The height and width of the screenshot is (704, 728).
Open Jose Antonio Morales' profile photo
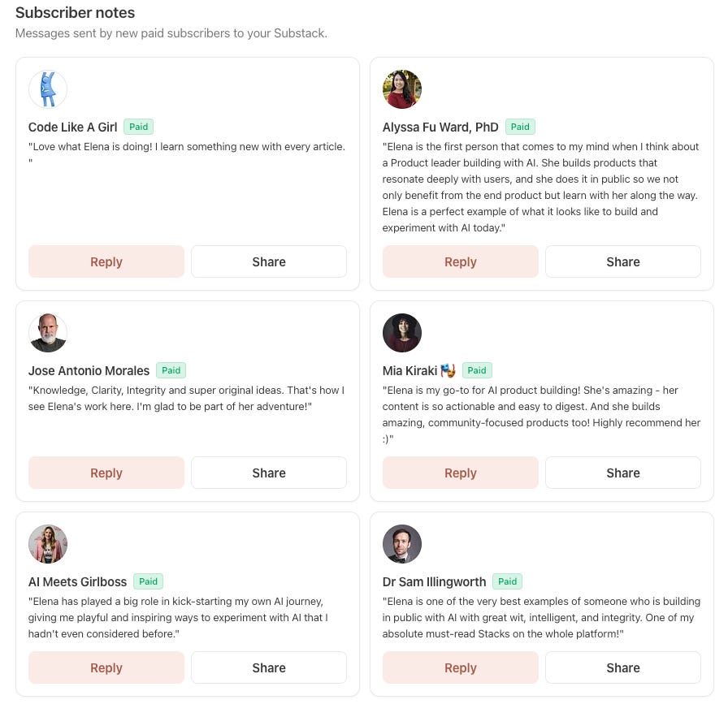tap(48, 333)
